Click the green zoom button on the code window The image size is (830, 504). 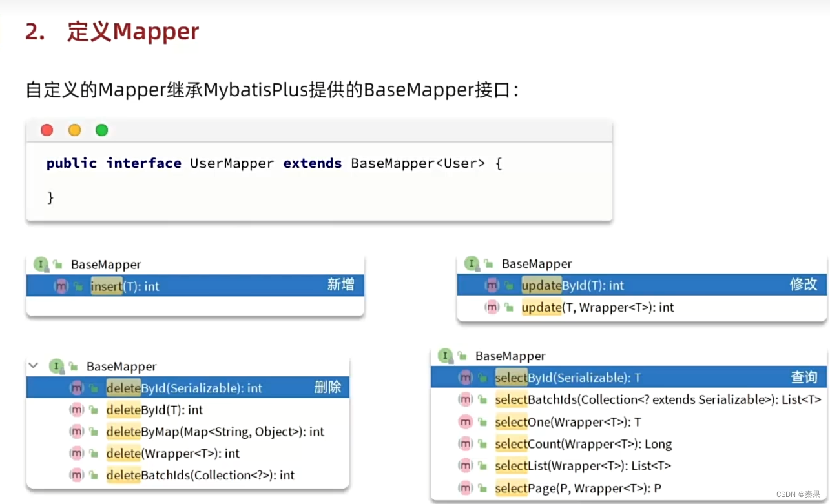click(x=101, y=130)
